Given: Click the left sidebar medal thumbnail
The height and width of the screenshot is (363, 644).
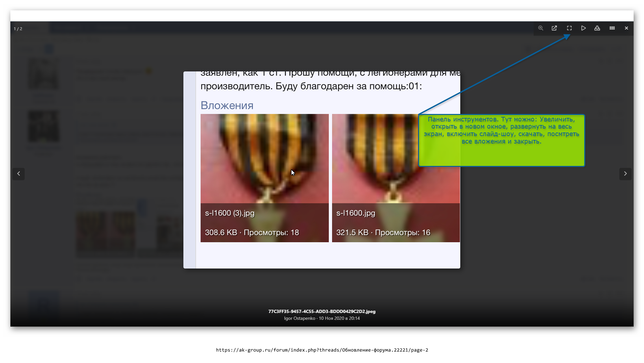Looking at the screenshot, I should pos(43,74).
